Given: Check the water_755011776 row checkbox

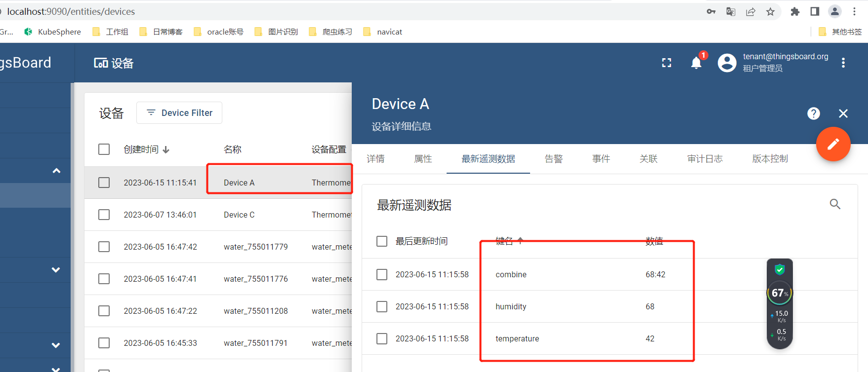Looking at the screenshot, I should click(x=104, y=279).
